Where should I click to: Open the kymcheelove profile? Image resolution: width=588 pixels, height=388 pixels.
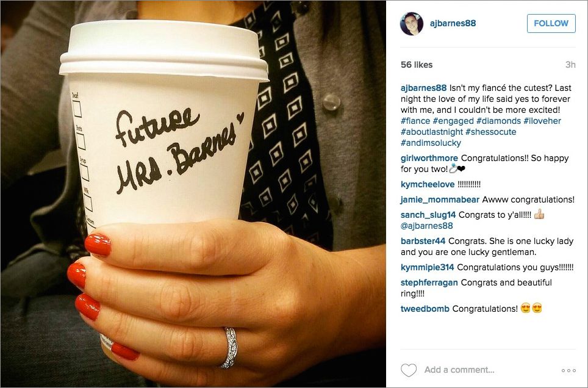coord(428,184)
